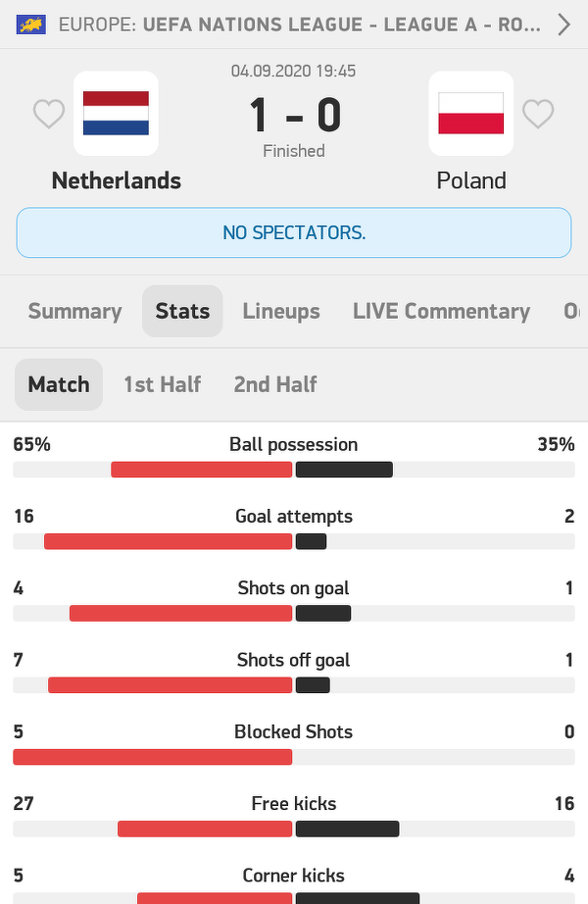
Task: Click the 1 - 0 match score
Action: tap(294, 115)
